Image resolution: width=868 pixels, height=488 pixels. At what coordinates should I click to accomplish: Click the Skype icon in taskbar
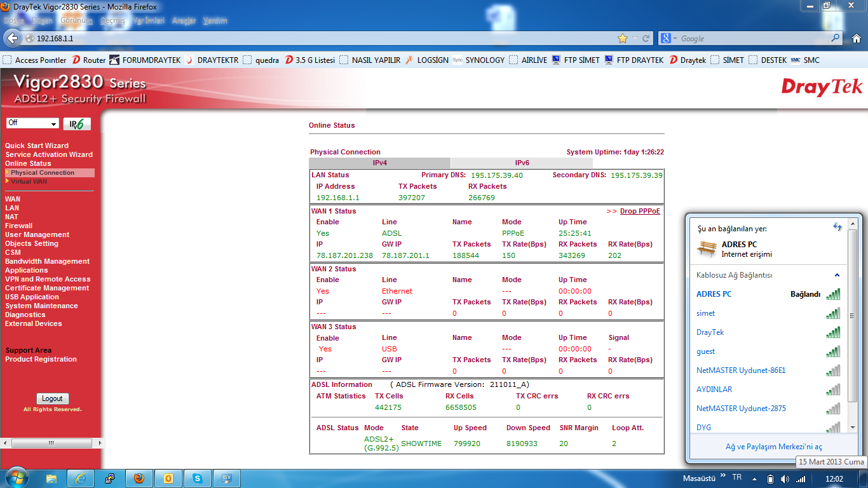coord(198,478)
